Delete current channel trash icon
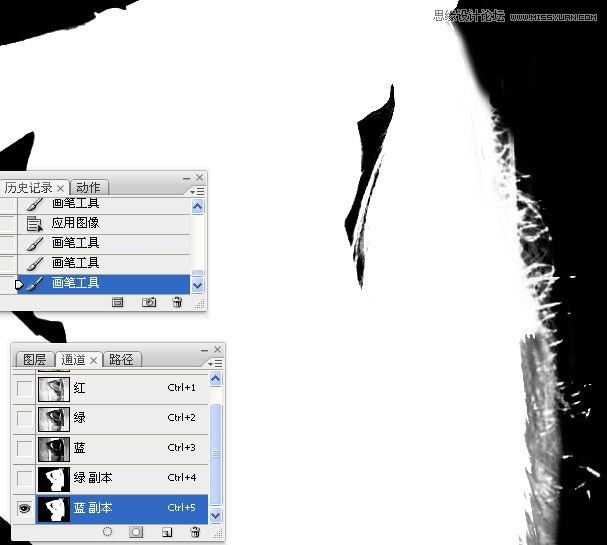Viewport: 607px width, 545px height. (x=195, y=532)
